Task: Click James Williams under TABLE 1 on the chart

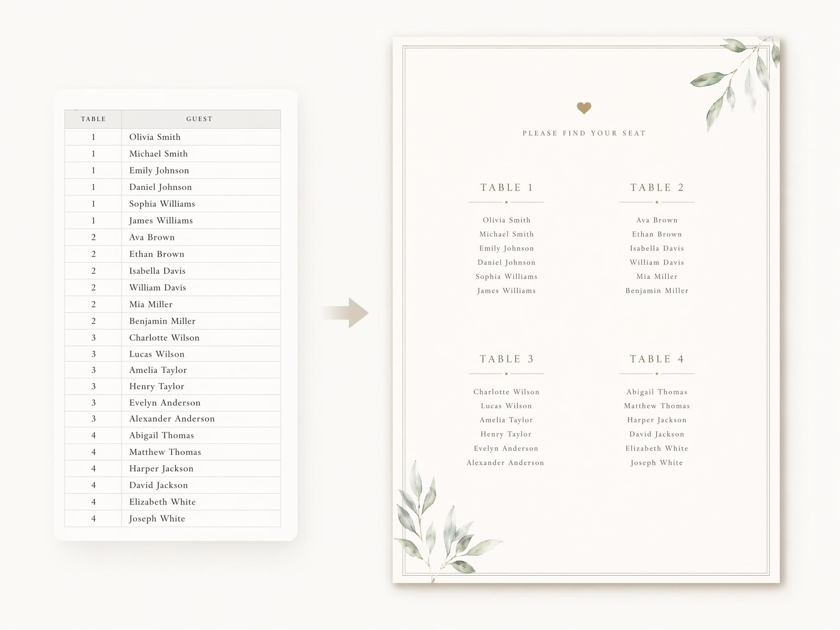Action: pyautogui.click(x=507, y=291)
